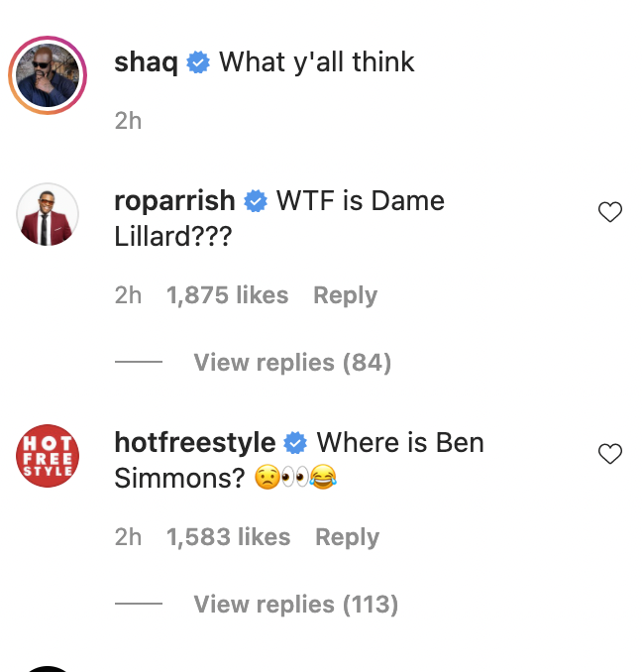
Task: Open roparrish username link
Action: coord(174,201)
